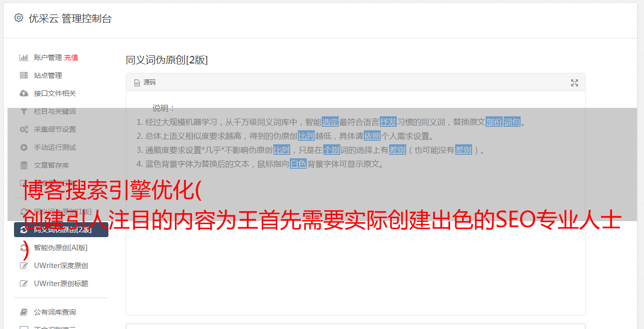Click the server icon next to 站点管理
644x329 pixels.
pos(24,75)
